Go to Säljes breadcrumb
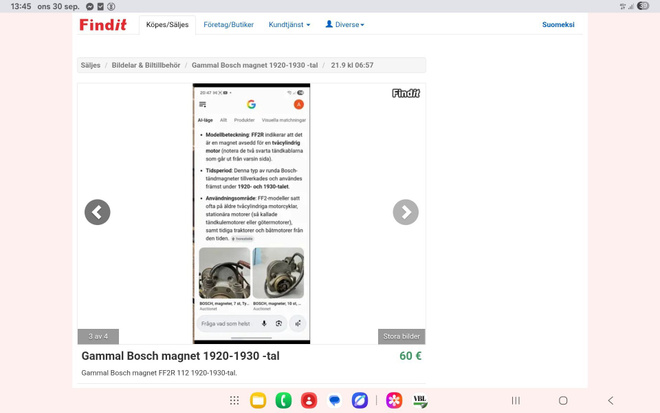This screenshot has width=660, height=413. click(x=90, y=65)
